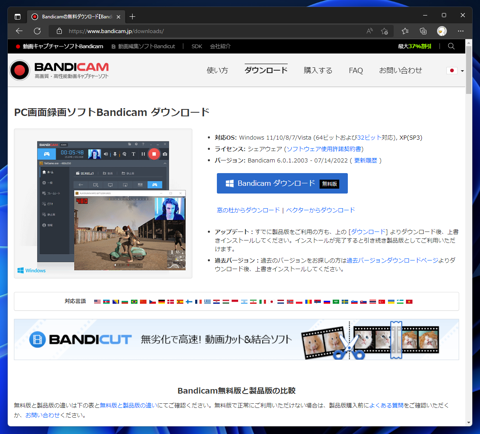The image size is (480, 434).
Task: Click the page vertical scrollbar thumb
Action: [x=469, y=69]
